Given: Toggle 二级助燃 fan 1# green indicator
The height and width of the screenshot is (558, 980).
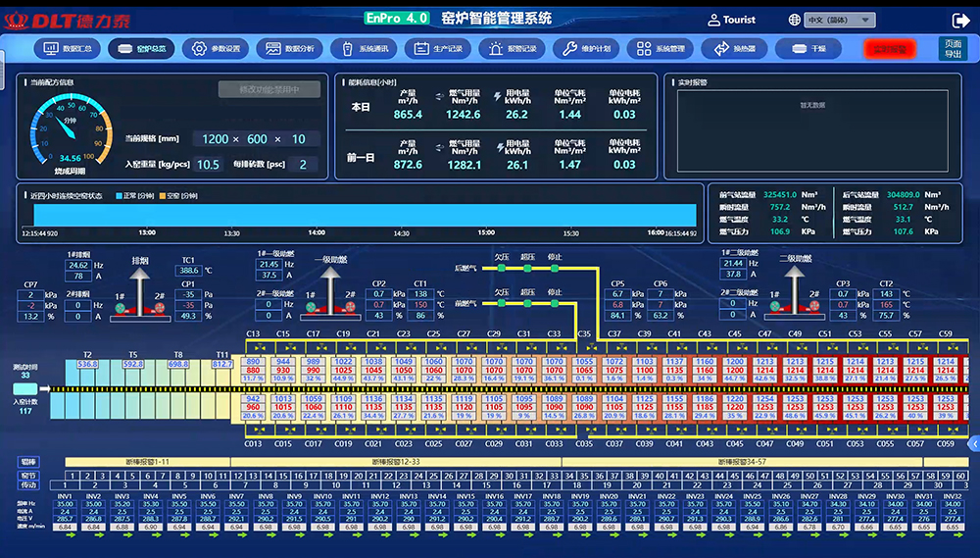Looking at the screenshot, I should (775, 306).
